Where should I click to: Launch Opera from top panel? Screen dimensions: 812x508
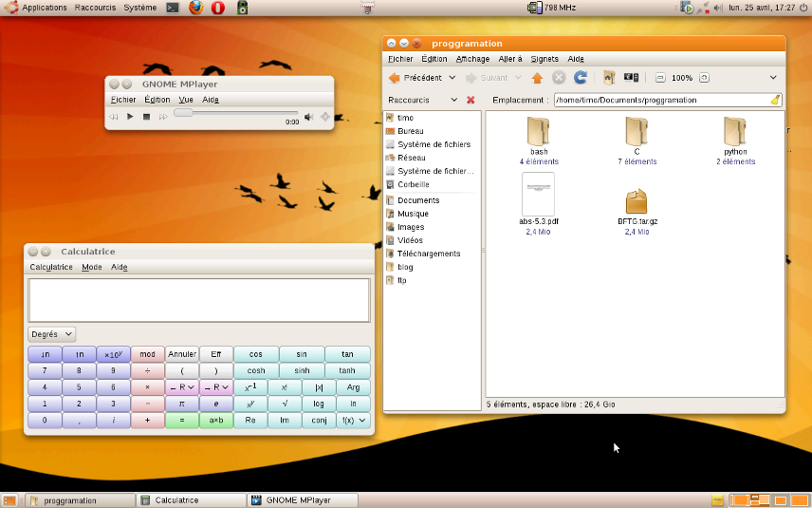218,8
